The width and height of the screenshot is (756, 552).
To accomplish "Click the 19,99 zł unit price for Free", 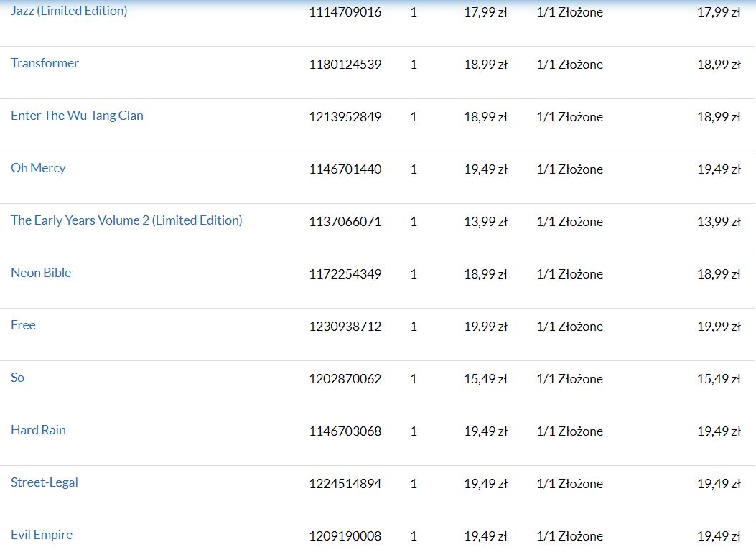I will 486,327.
